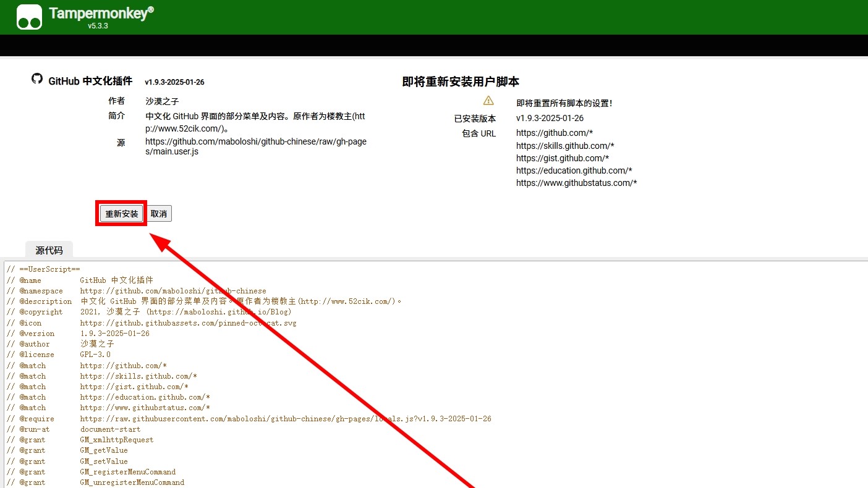This screenshot has width=868, height=488.
Task: Click version v1.9.3-2025-01-26 next to the script title
Action: 174,82
